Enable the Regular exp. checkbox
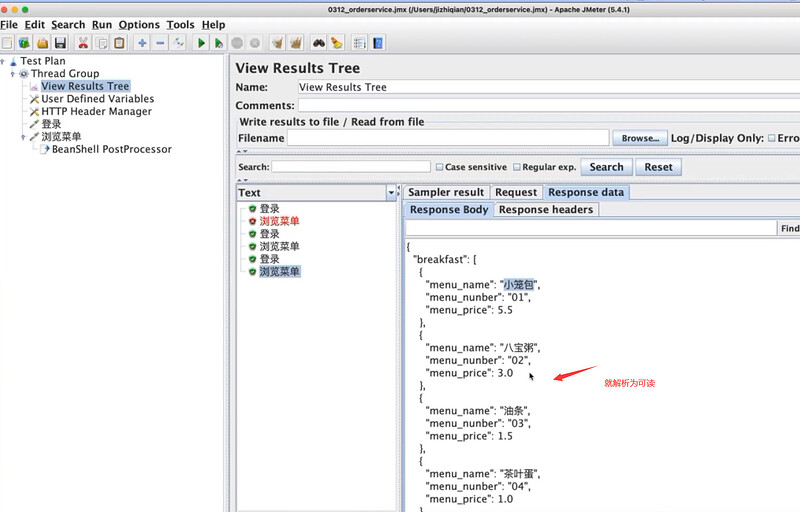 point(517,167)
